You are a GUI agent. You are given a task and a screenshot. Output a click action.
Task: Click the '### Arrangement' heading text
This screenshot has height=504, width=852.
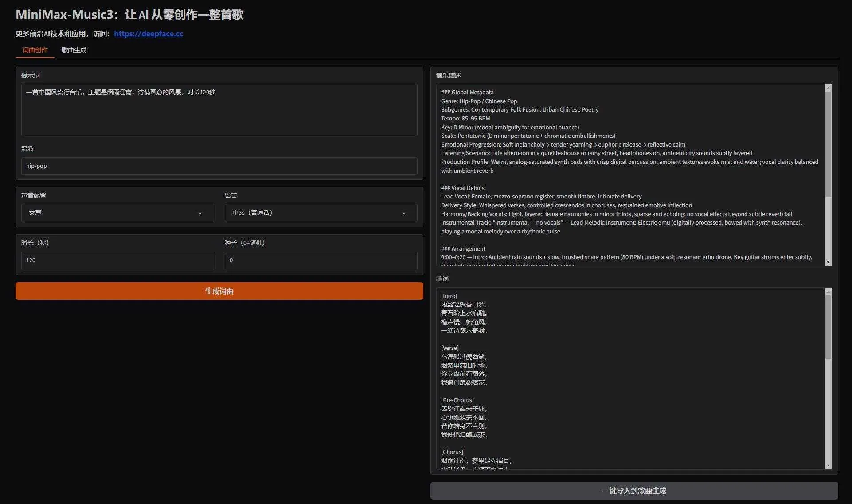coord(463,249)
